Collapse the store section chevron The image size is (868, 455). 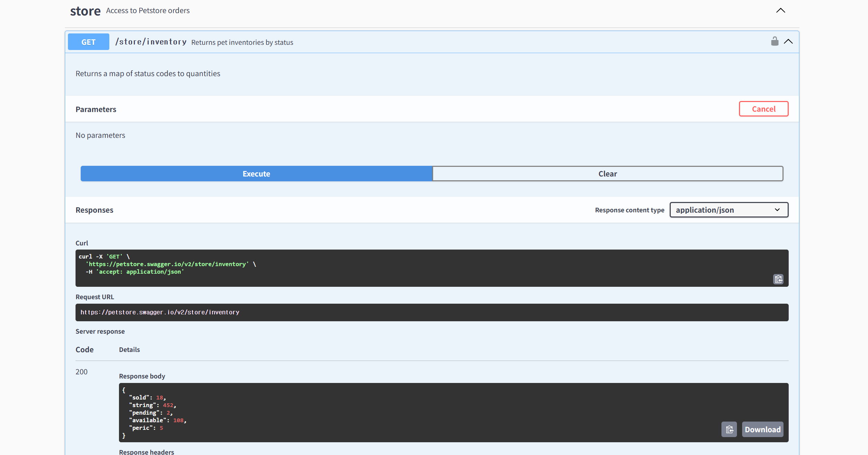[x=780, y=11]
